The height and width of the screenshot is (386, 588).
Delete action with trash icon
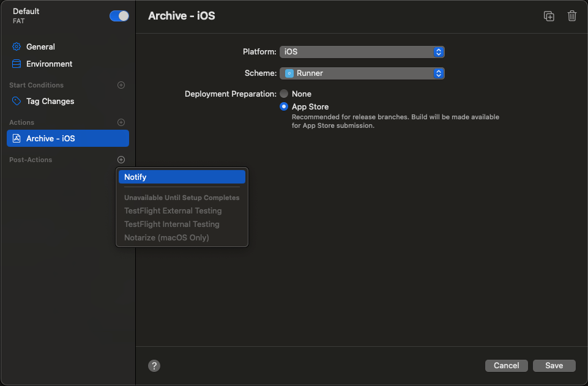click(572, 16)
